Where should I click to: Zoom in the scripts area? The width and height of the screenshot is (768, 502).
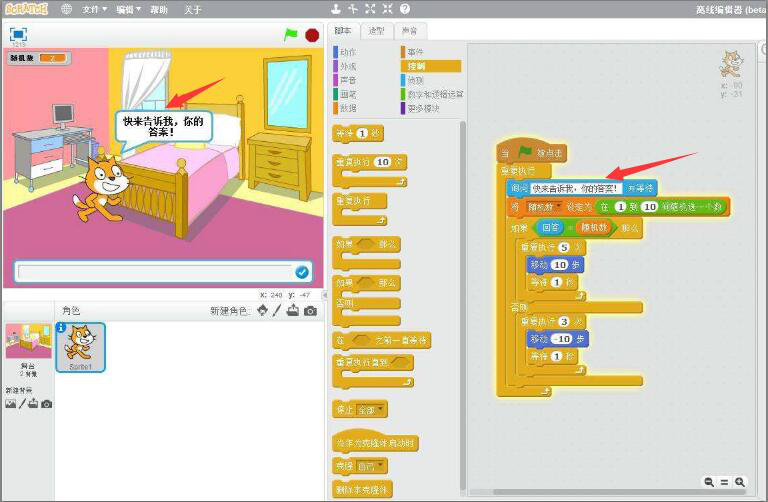pyautogui.click(x=740, y=482)
